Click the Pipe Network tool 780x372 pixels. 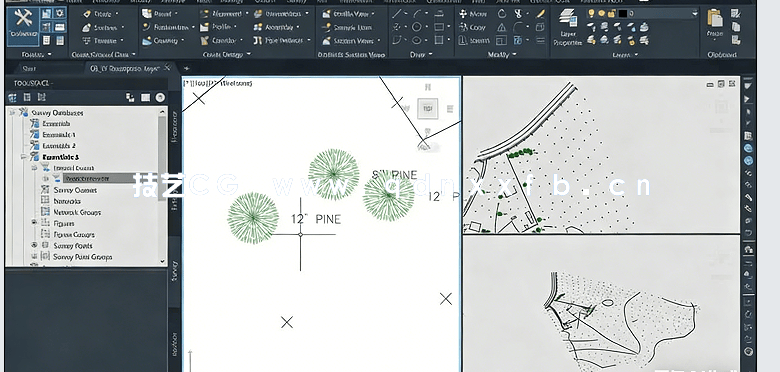tap(282, 41)
